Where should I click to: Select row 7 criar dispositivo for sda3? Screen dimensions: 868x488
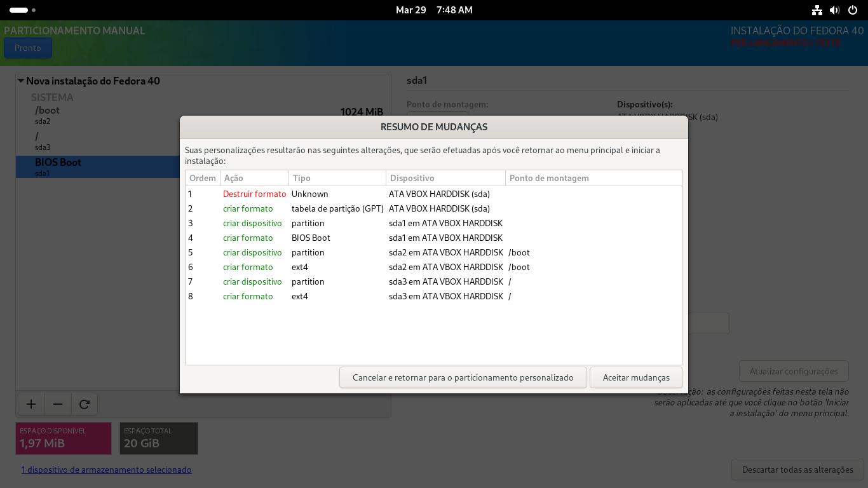[434, 281]
